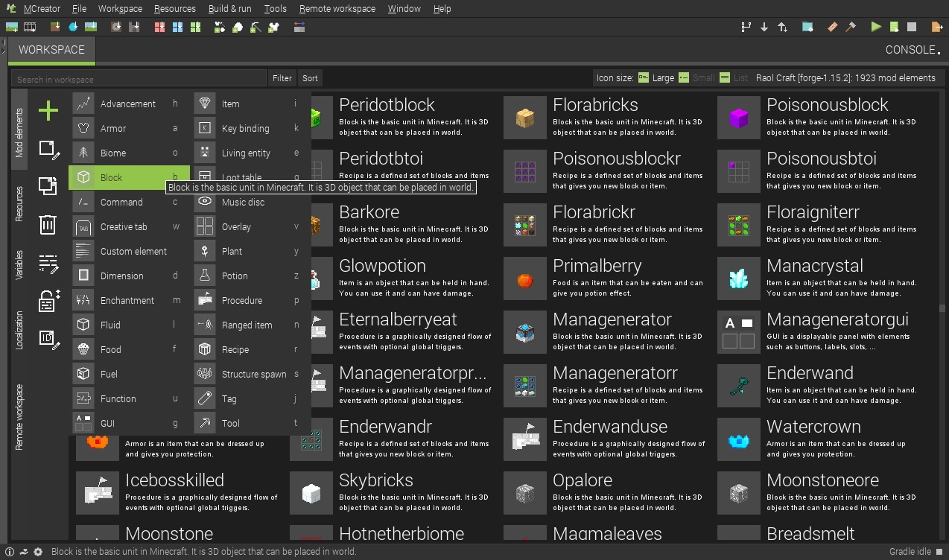
Task: Click the edit element code icon
Action: 49,263
